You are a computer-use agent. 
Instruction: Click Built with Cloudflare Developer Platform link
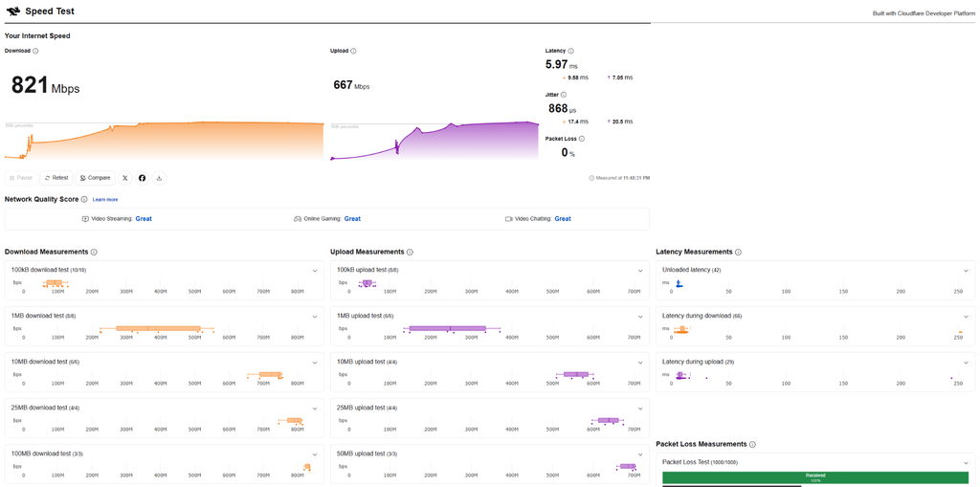[x=924, y=13]
